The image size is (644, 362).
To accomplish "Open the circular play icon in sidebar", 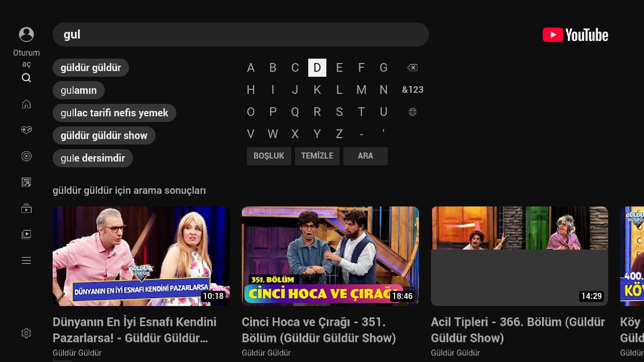I will click(26, 156).
